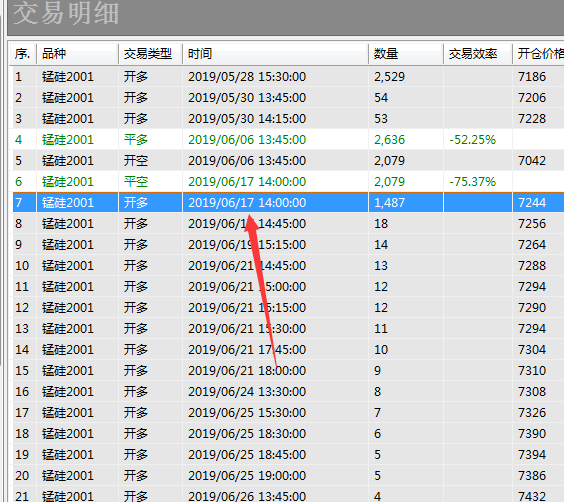Select time cell 2019/06/25 15:30:00
Screen dimensions: 564x502
click(247, 412)
